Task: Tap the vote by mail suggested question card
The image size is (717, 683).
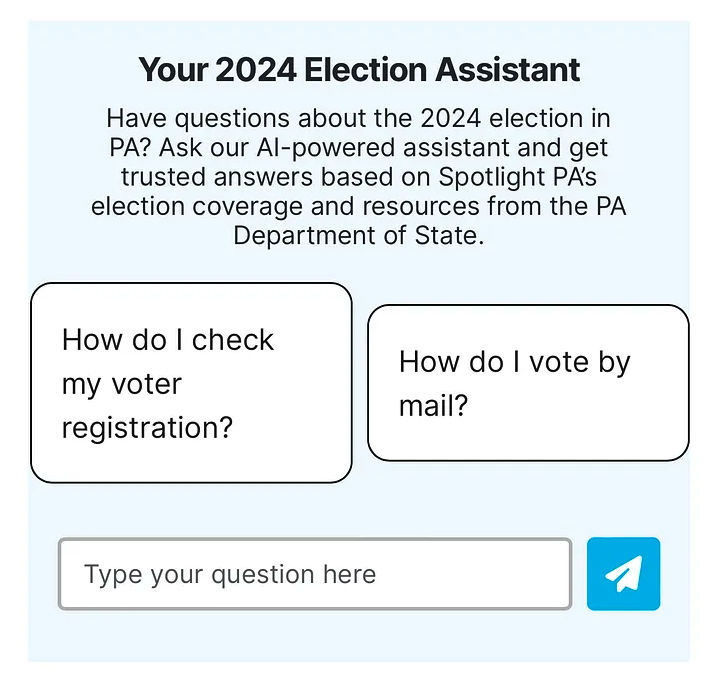Action: pyautogui.click(x=528, y=383)
